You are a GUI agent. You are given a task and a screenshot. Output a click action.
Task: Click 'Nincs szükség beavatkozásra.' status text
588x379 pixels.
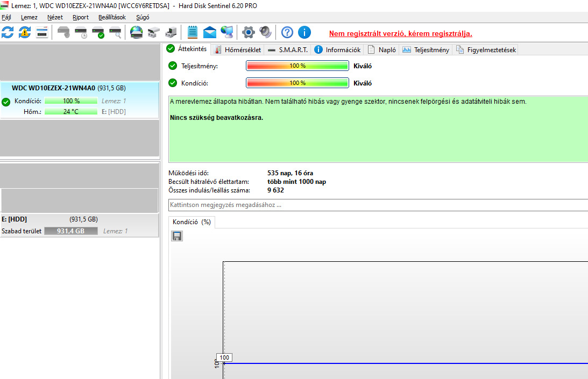click(216, 118)
